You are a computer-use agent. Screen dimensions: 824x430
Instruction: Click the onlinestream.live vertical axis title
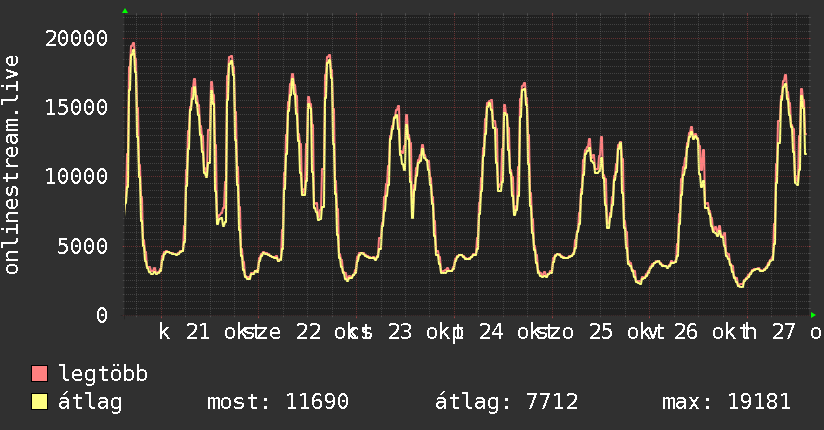tap(11, 165)
